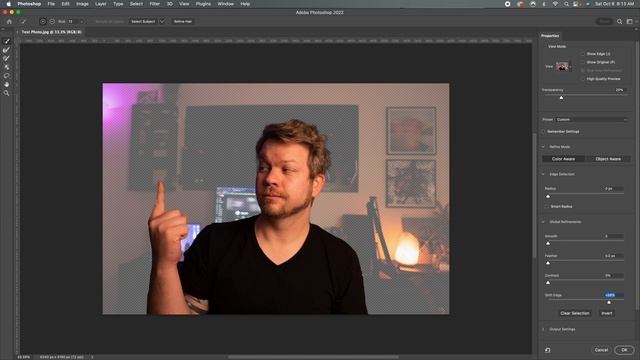This screenshot has width=640, height=360.
Task: Click the Transparency slider handle
Action: [561, 98]
